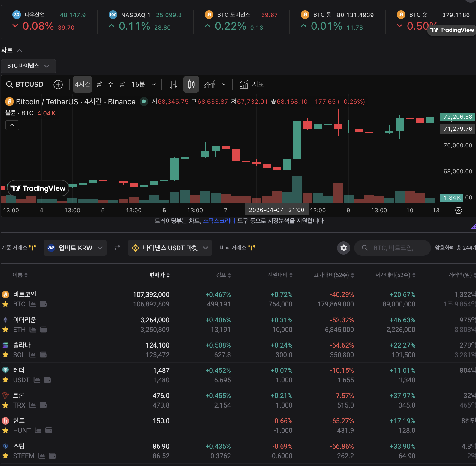The width and height of the screenshot is (476, 466).
Task: Open the HUNT row chart icon
Action: click(38, 430)
